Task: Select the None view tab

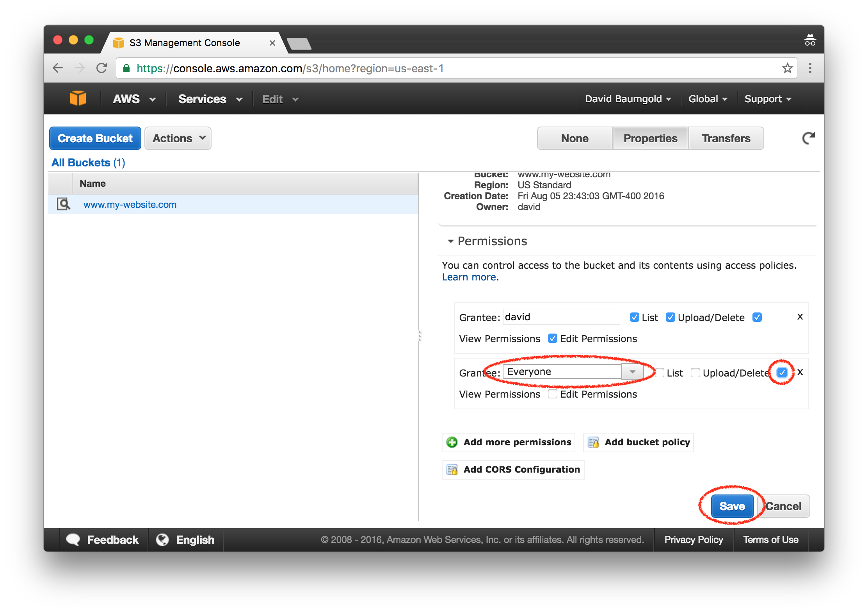Action: click(575, 138)
